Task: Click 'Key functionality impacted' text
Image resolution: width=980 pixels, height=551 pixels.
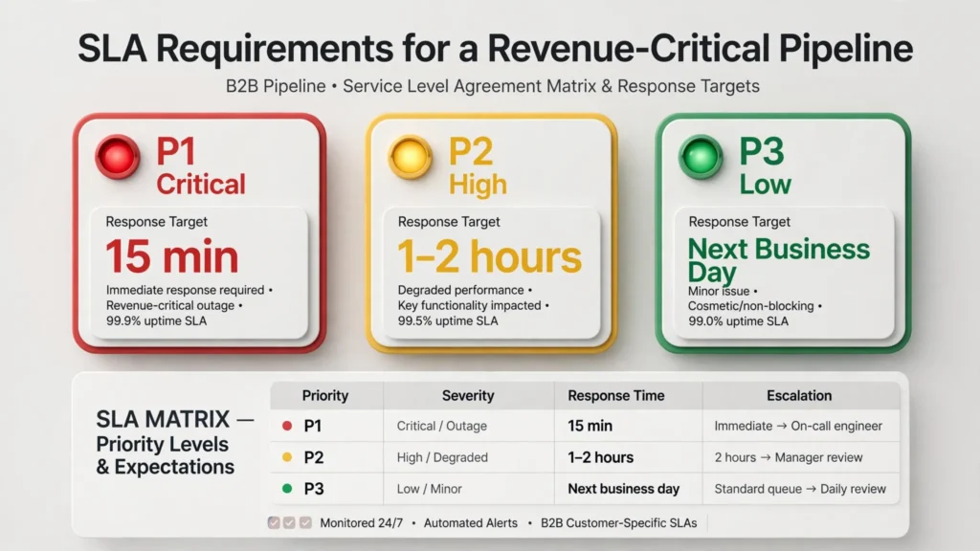Action: [x=469, y=305]
